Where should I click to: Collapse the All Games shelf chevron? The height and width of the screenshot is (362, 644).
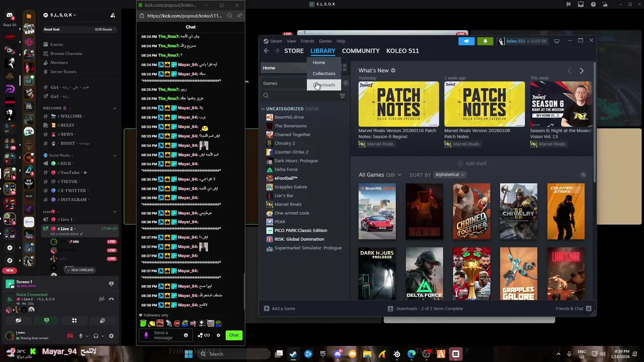583,175
